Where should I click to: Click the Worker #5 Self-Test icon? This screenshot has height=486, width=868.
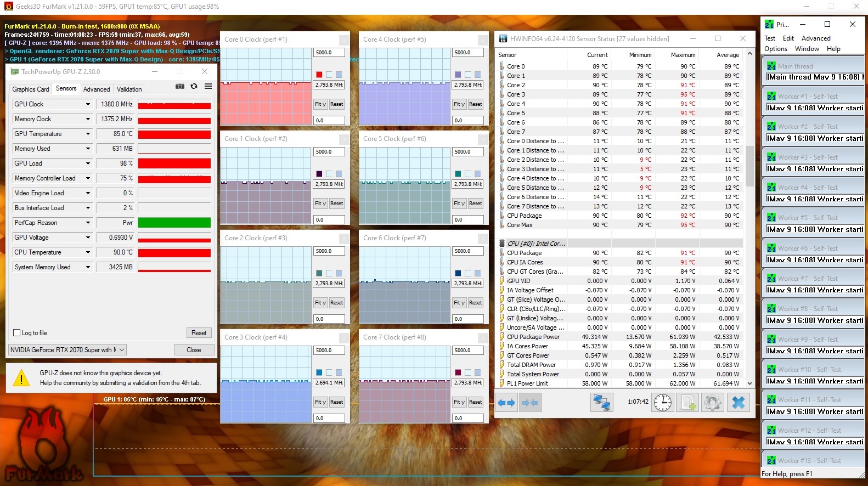click(x=771, y=218)
